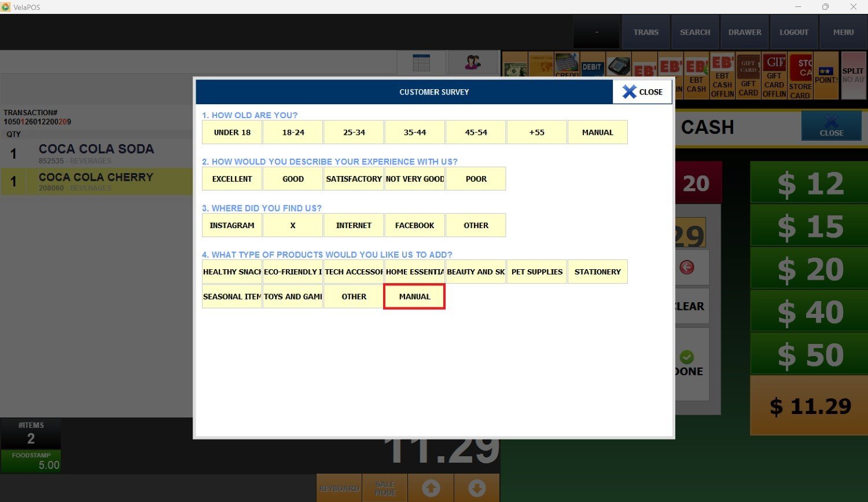
Task: Open the customer profile icon
Action: pos(473,63)
